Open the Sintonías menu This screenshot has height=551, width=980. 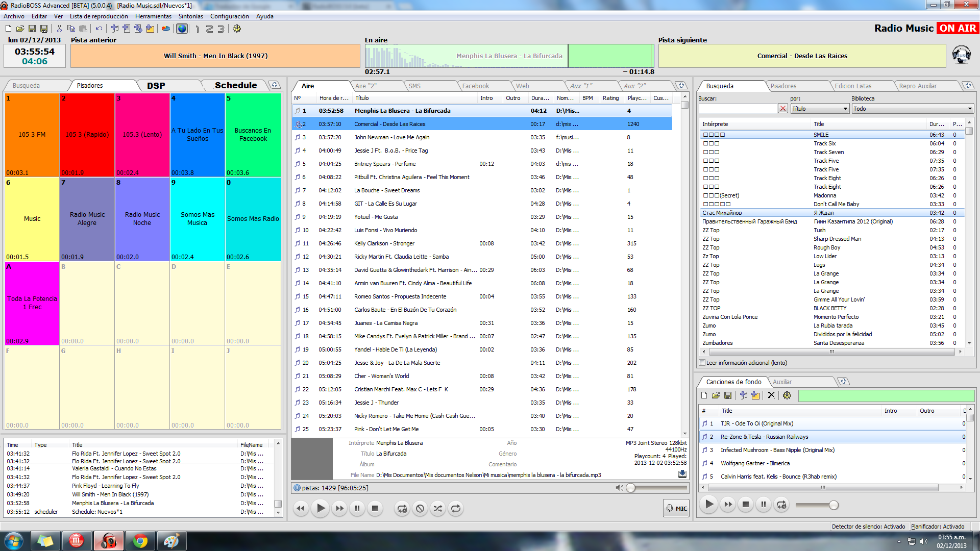point(191,16)
